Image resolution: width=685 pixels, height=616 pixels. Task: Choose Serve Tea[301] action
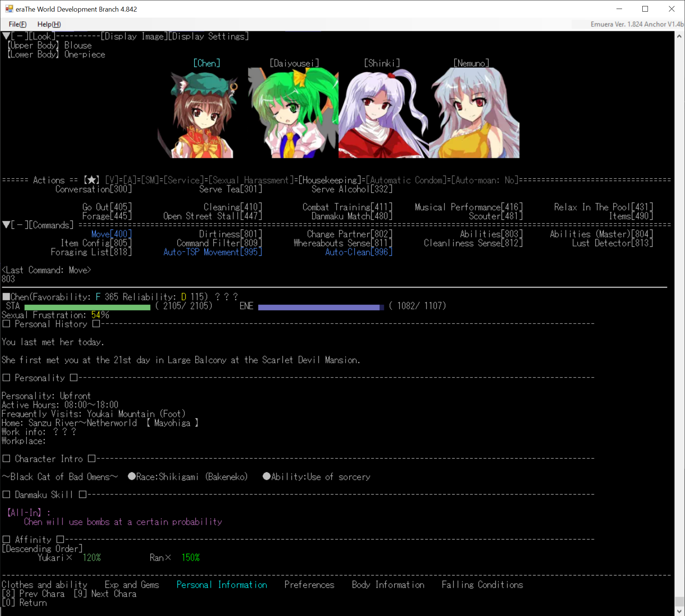tap(231, 189)
